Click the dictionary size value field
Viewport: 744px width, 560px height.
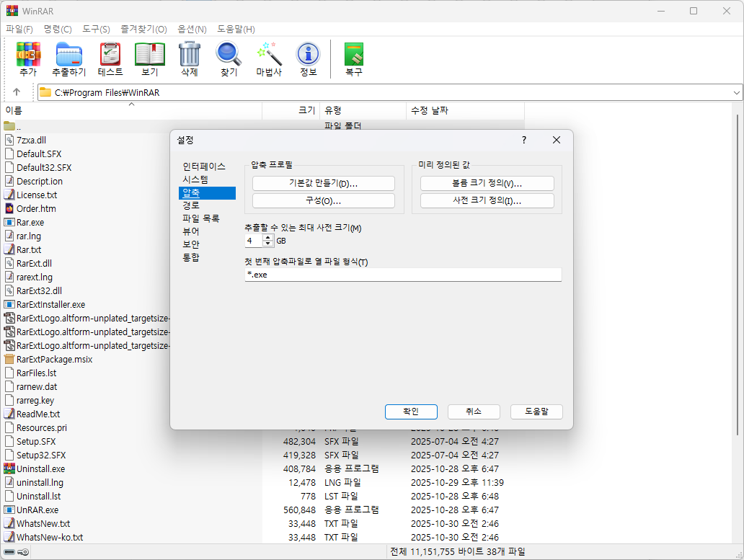click(x=254, y=241)
